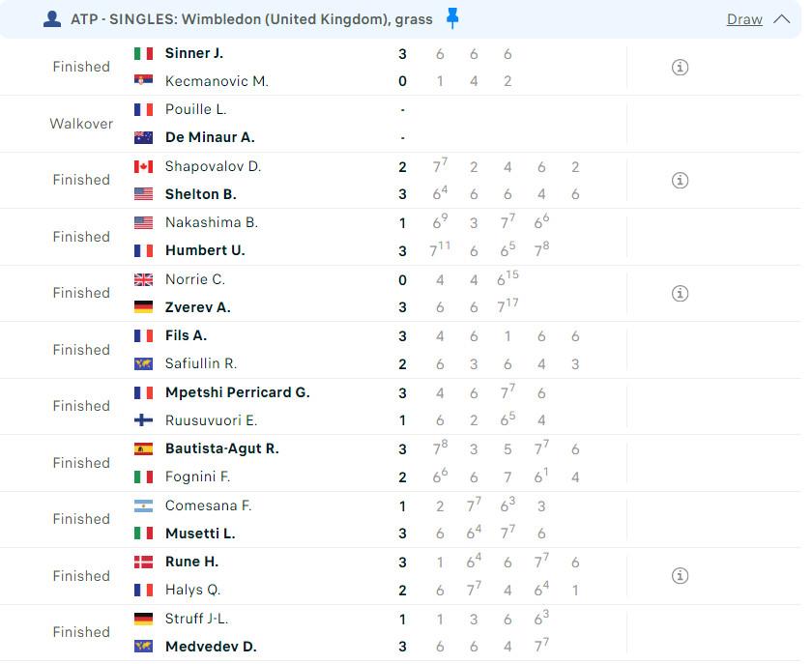This screenshot has height=664, width=812.
Task: Select Bautista-Agut R. player name
Action: pos(222,448)
